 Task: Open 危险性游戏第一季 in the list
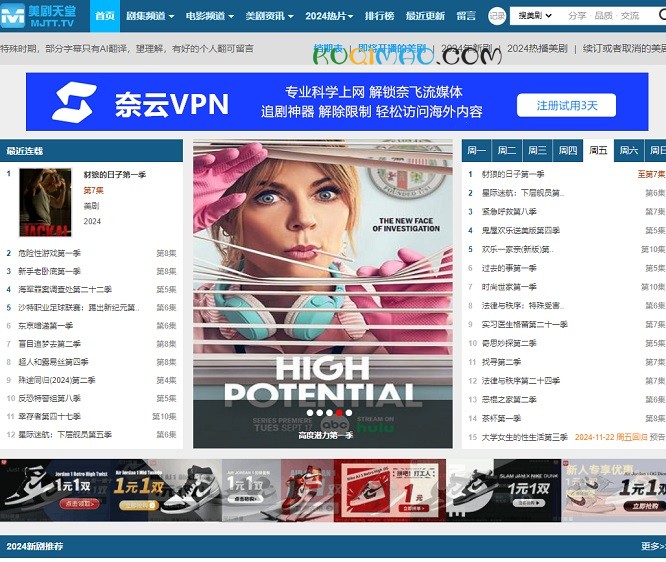click(49, 253)
